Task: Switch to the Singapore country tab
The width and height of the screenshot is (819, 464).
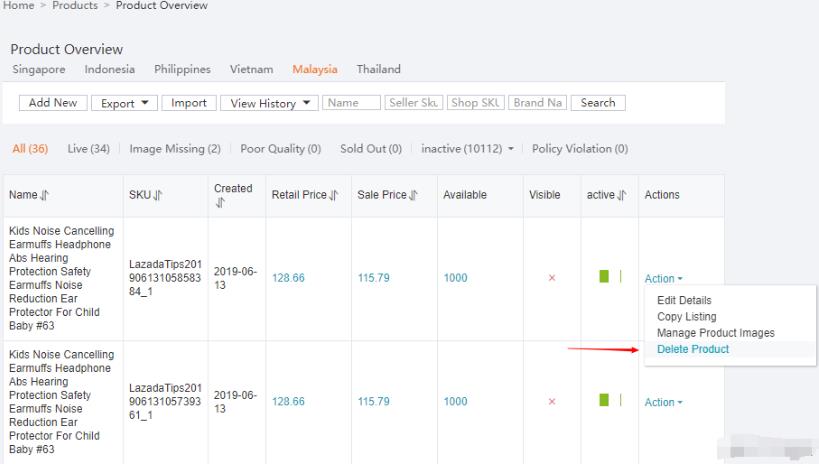Action: (x=41, y=69)
